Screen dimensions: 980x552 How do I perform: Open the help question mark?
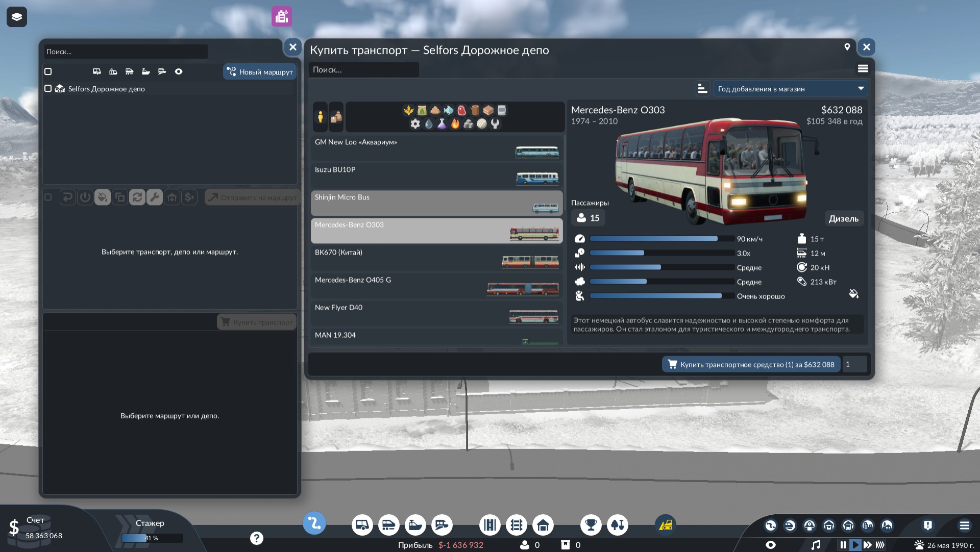click(257, 538)
